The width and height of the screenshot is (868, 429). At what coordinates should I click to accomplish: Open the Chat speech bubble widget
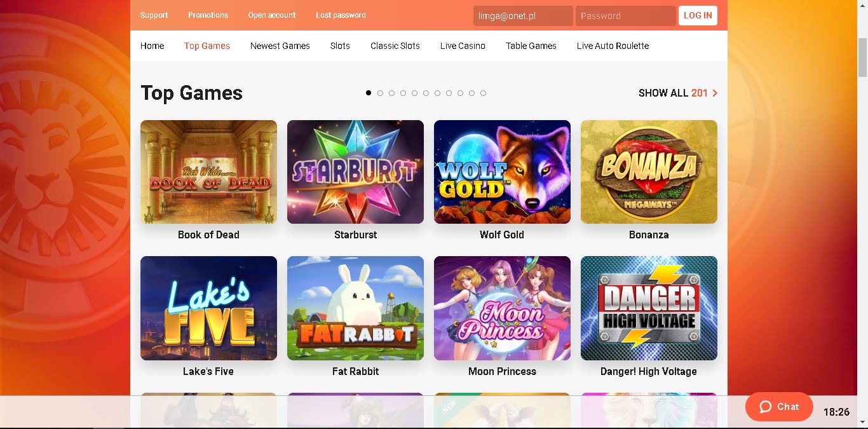779,407
